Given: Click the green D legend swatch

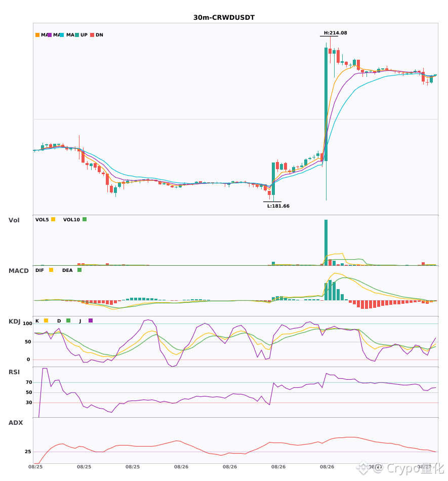Looking at the screenshot, I should [x=68, y=320].
